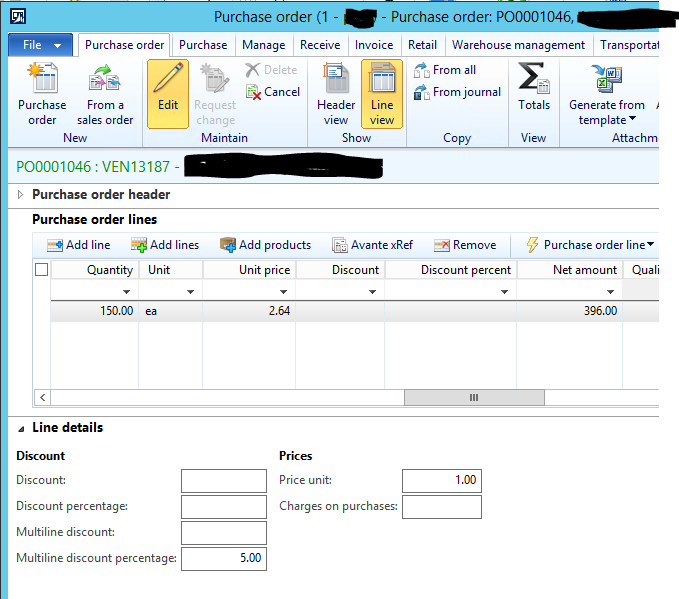
Task: Expand the Purchase order header section
Action: click(x=21, y=195)
